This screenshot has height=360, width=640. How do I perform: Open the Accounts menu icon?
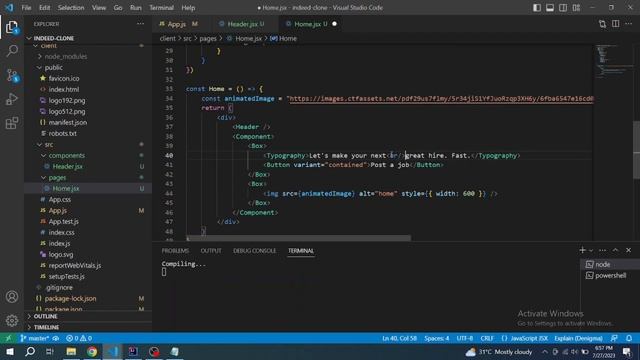click(x=12, y=297)
